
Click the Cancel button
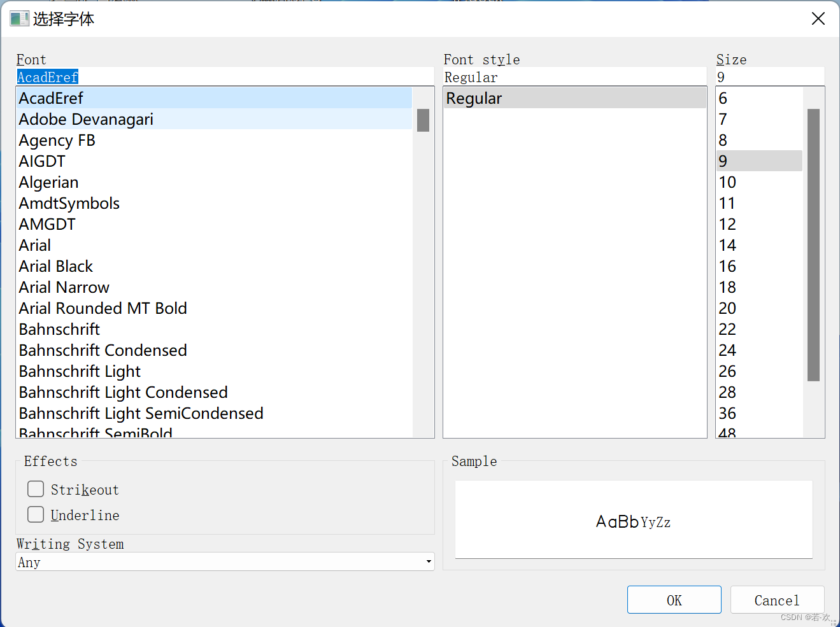777,600
